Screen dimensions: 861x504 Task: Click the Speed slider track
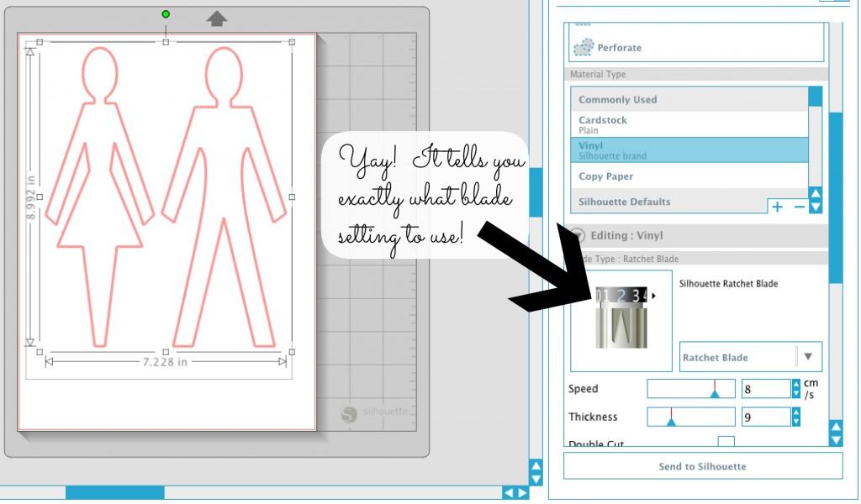[691, 388]
